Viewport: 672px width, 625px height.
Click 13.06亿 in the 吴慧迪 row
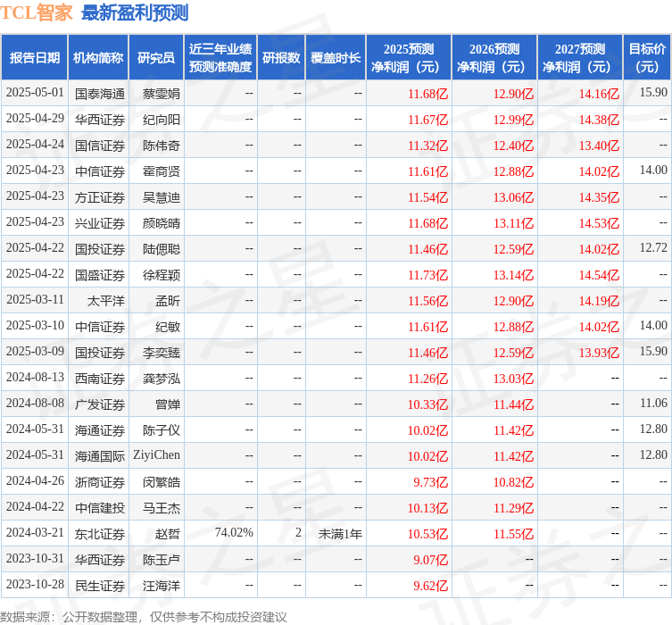point(513,197)
